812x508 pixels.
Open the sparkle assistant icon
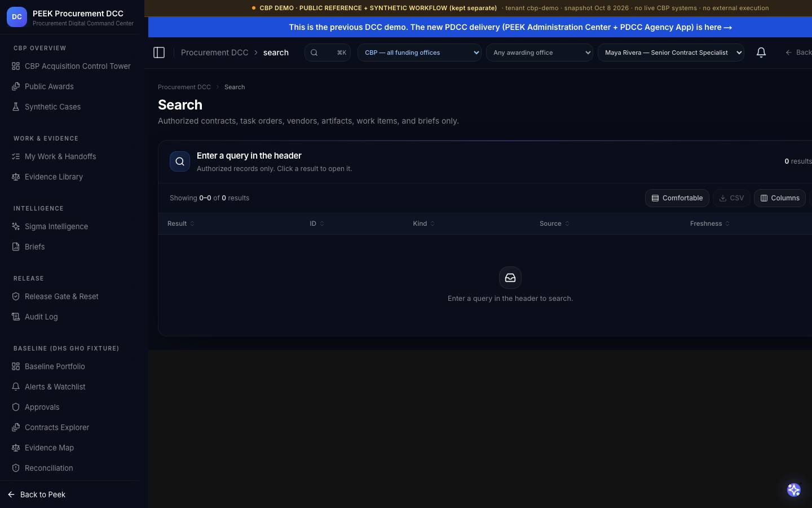tap(794, 490)
